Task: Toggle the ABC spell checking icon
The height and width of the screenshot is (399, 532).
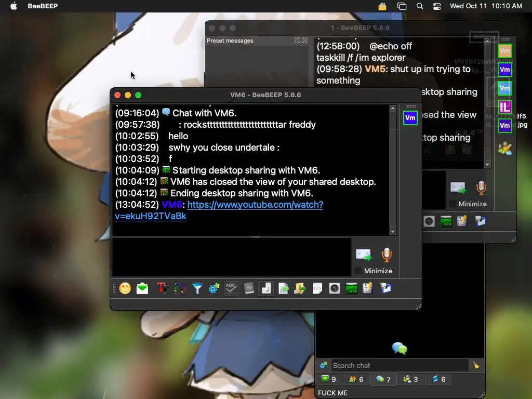Action: (231, 289)
